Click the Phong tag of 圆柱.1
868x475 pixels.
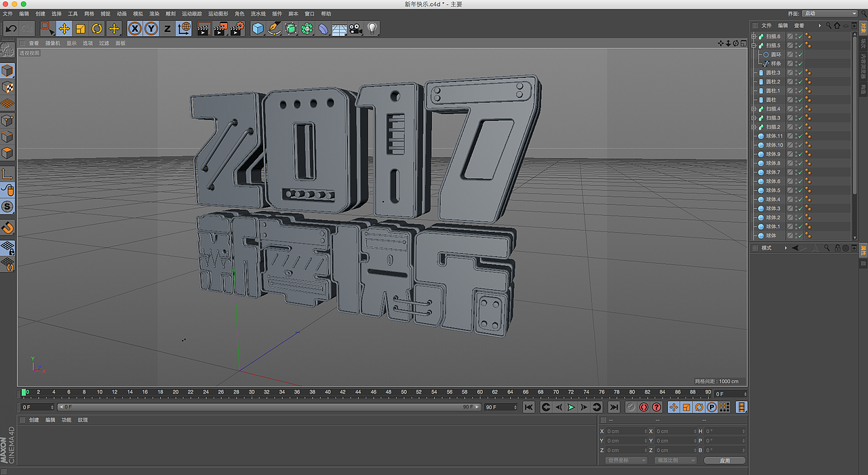(808, 90)
